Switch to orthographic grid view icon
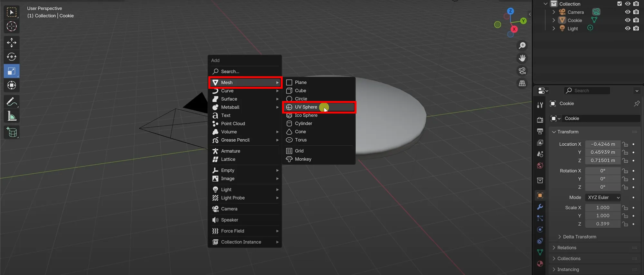The width and height of the screenshot is (644, 275). click(522, 83)
